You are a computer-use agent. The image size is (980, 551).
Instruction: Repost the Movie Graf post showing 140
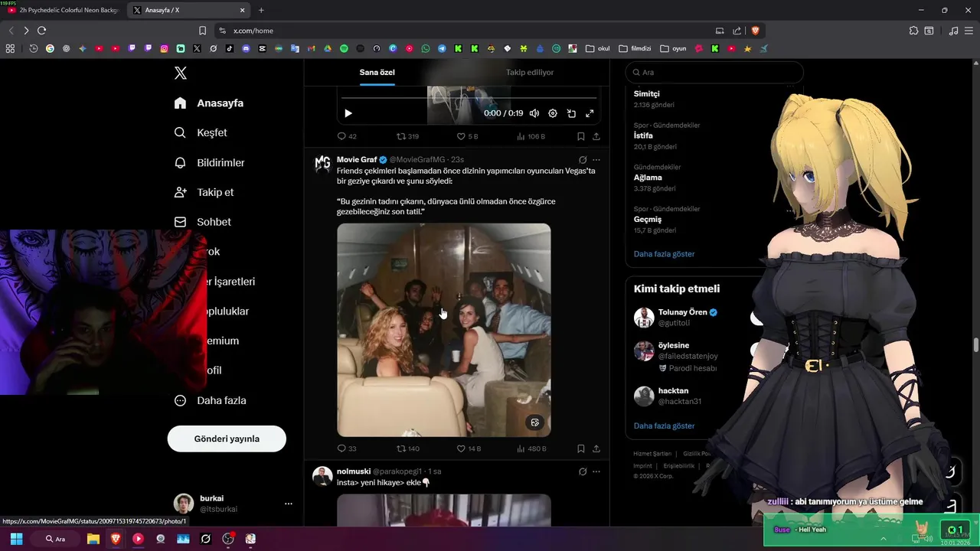(407, 448)
